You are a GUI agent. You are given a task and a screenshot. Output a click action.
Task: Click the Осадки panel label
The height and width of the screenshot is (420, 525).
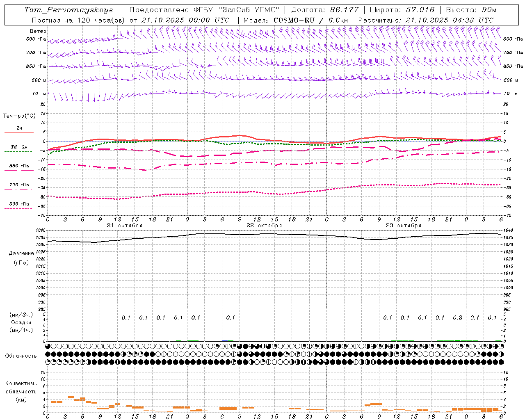pos(21,322)
